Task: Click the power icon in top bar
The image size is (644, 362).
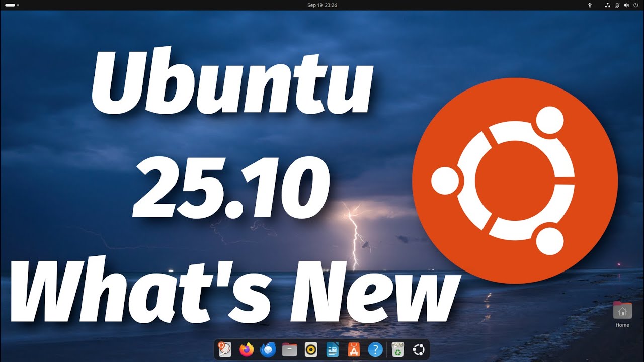Action: tap(636, 5)
